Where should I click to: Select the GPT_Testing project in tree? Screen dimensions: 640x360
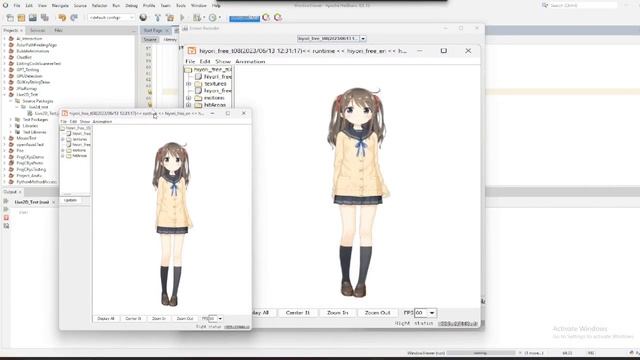(x=28, y=70)
